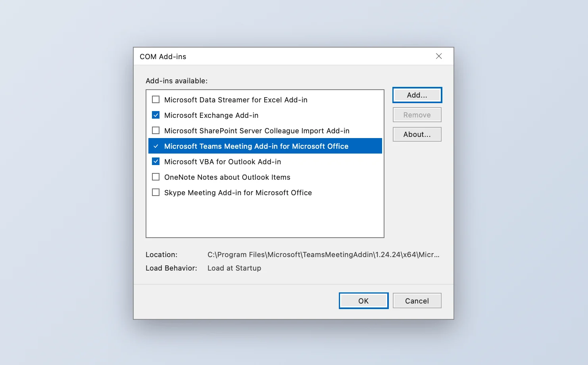Screen dimensions: 588x365
Task: Click the TeamsMeetingAddin location path text
Action: (x=323, y=255)
